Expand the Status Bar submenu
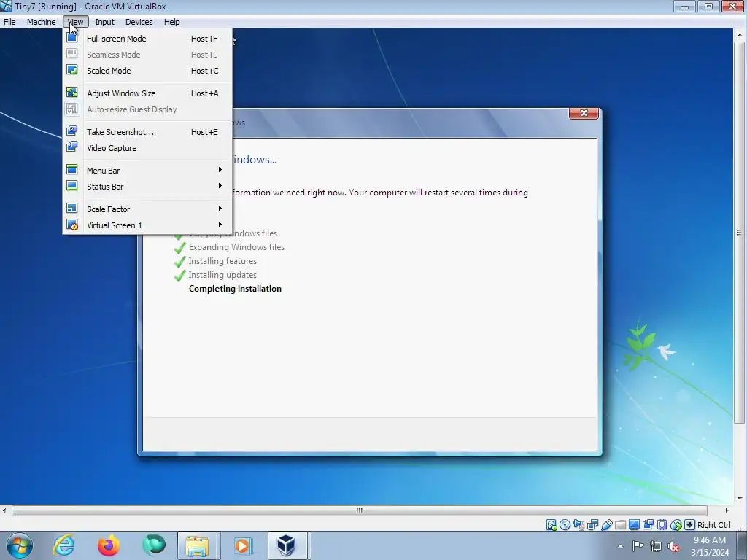The height and width of the screenshot is (560, 747). pos(147,187)
